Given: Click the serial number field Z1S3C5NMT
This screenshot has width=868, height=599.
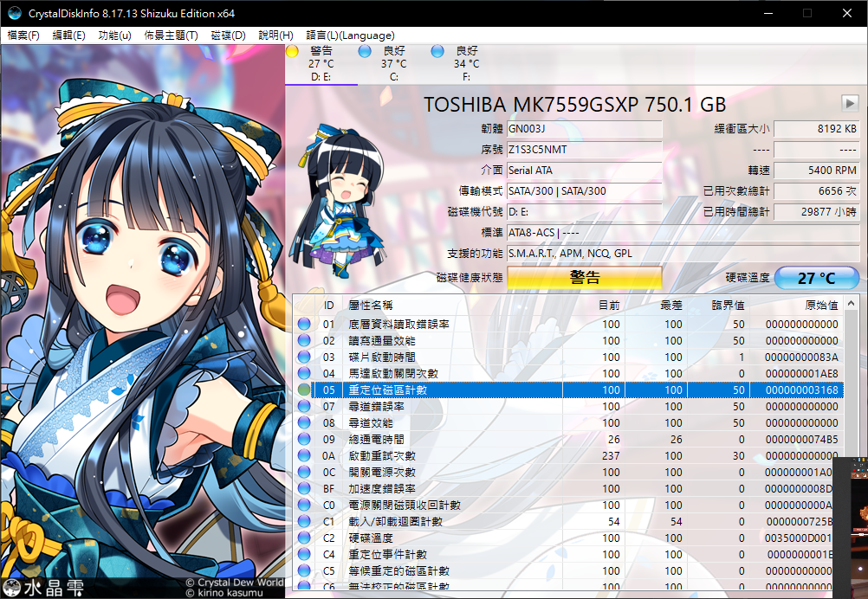Looking at the screenshot, I should (x=585, y=150).
